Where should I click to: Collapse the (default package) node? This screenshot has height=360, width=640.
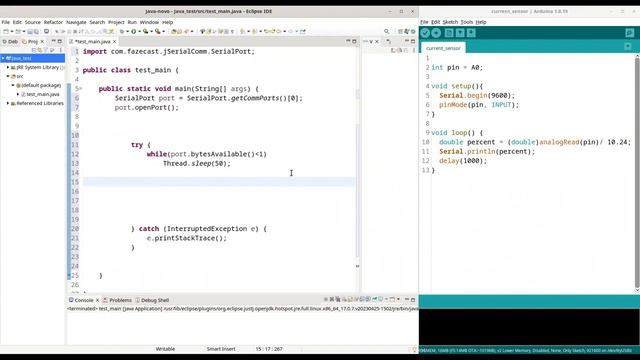pyautogui.click(x=13, y=85)
